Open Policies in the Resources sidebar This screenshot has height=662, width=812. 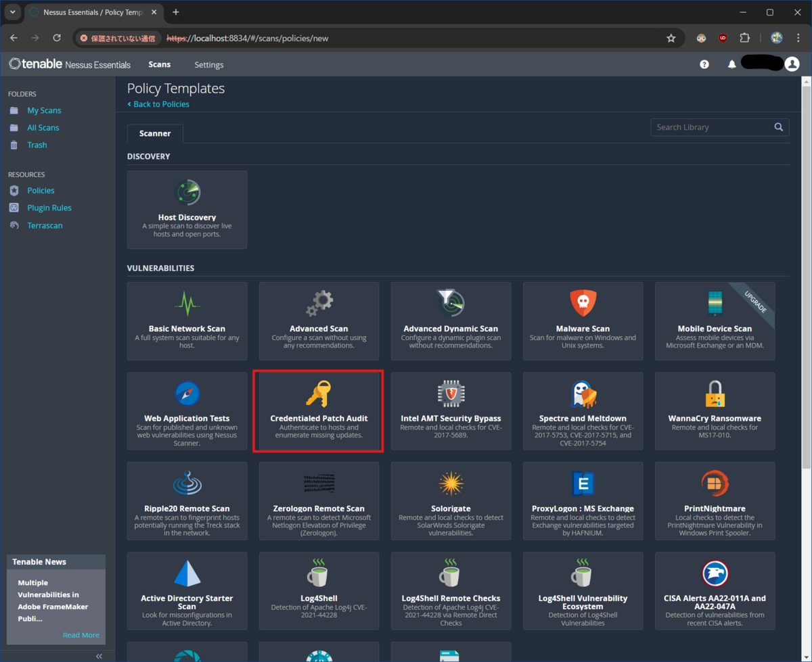[41, 191]
